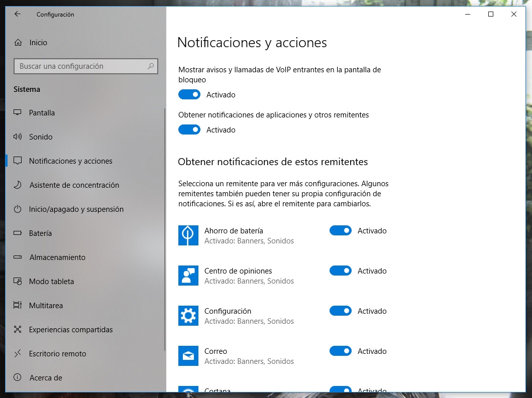Disable Correo notifications toggle

click(341, 351)
